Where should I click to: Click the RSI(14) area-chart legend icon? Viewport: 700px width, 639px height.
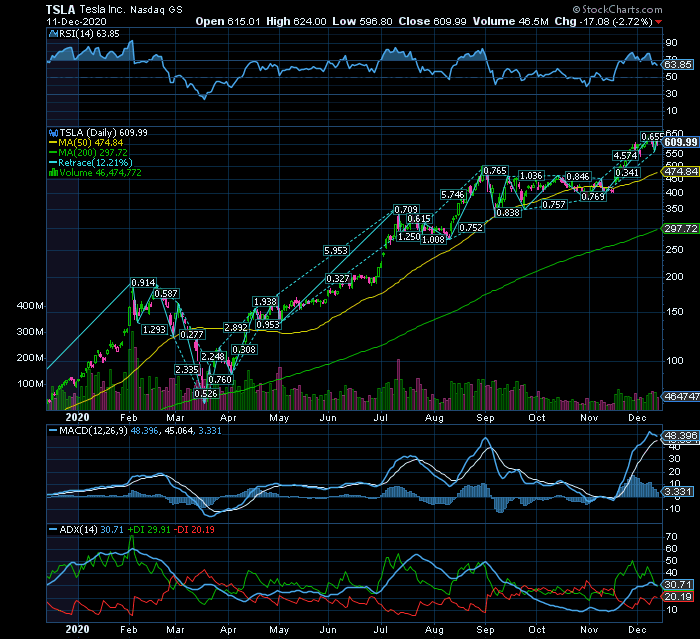(54, 33)
